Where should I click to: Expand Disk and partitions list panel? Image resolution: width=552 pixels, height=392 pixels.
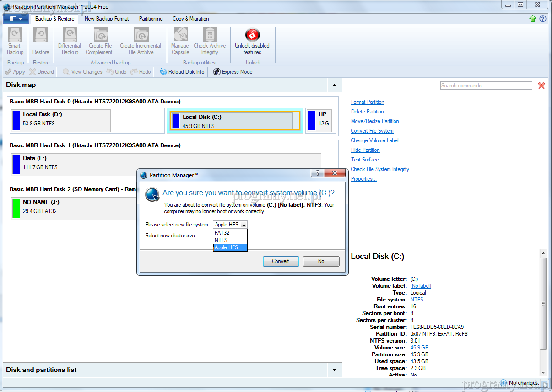(334, 370)
